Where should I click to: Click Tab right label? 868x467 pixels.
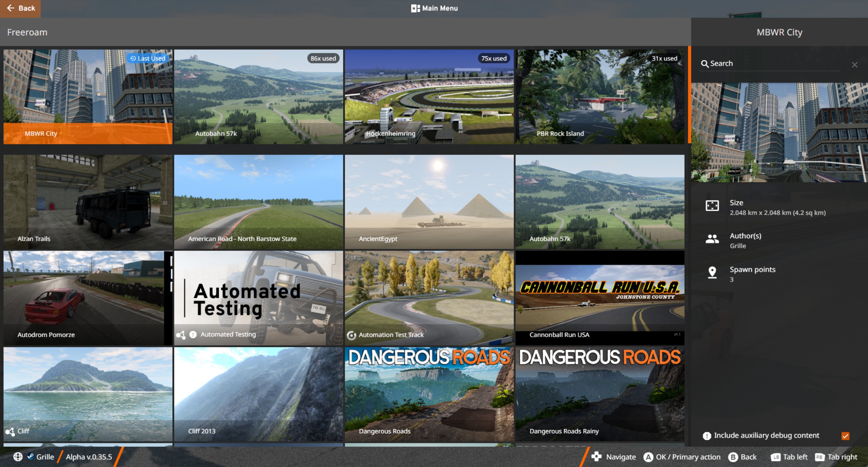842,457
